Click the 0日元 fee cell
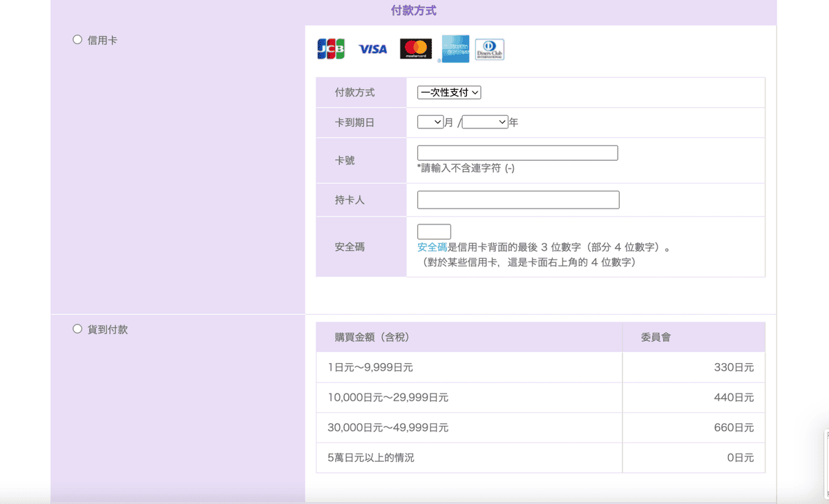Viewport: 829px width, 504px height. click(694, 458)
